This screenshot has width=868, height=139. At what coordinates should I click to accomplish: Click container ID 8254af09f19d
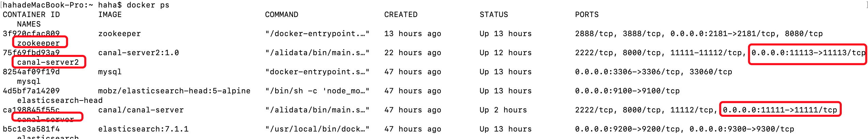click(31, 72)
